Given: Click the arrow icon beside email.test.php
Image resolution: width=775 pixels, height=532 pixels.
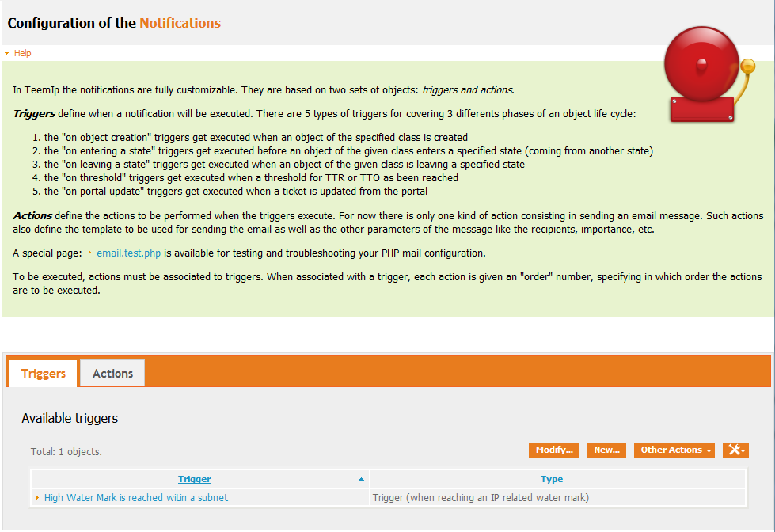Looking at the screenshot, I should 90,253.
